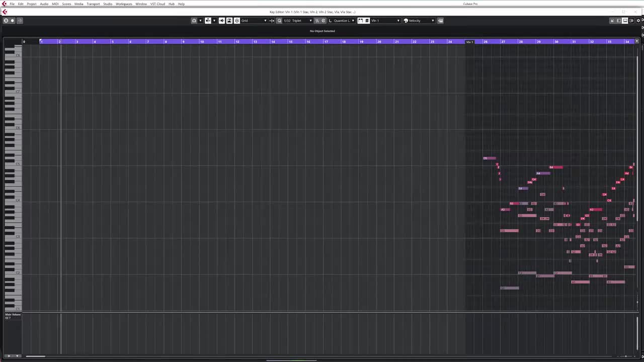Click the "No Object Selected" info line

pos(322,31)
